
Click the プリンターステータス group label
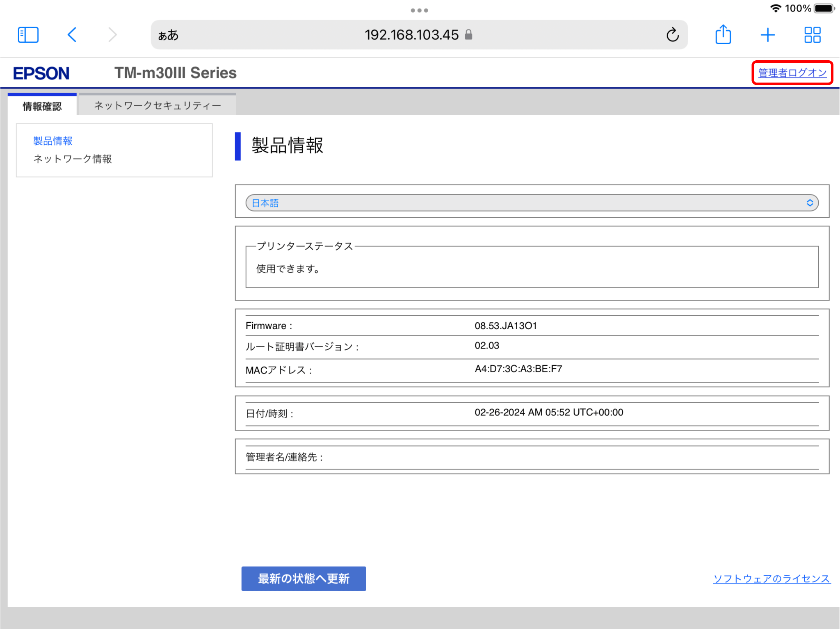click(x=305, y=246)
